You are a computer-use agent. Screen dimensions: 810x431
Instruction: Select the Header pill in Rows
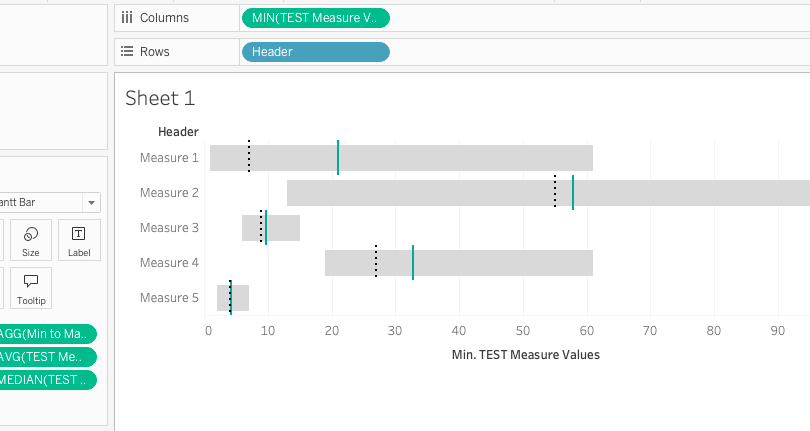(x=315, y=51)
